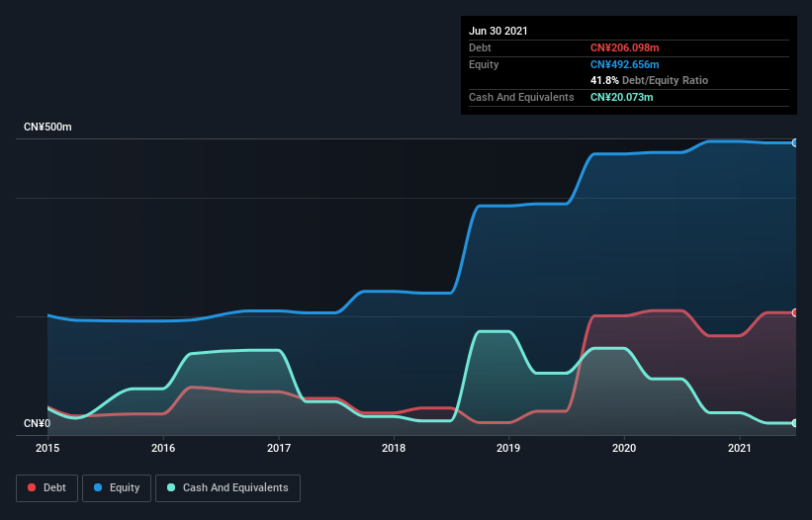The image size is (812, 520).
Task: Click the CN¥500m y-axis label
Action: point(47,127)
